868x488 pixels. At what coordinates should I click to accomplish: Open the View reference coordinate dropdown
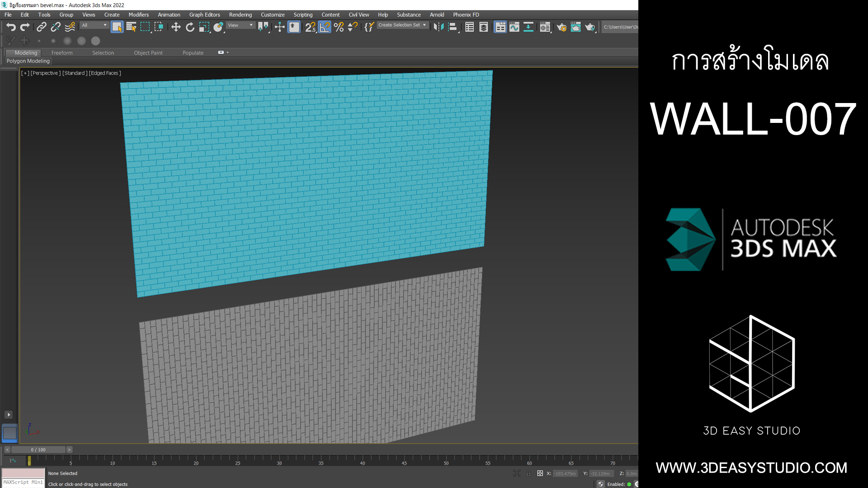tap(240, 25)
